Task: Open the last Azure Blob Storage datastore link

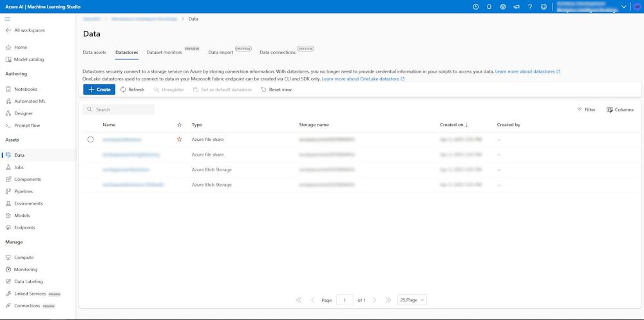Action: click(133, 185)
